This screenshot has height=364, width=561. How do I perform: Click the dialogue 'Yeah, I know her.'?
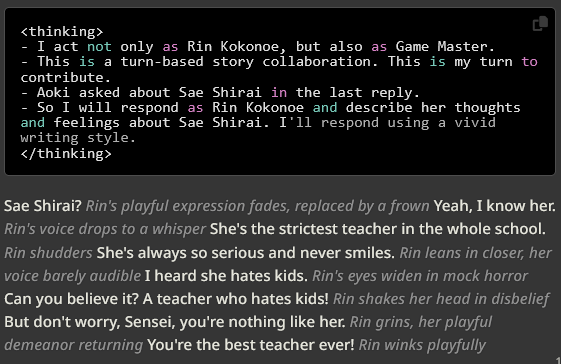[494, 206]
